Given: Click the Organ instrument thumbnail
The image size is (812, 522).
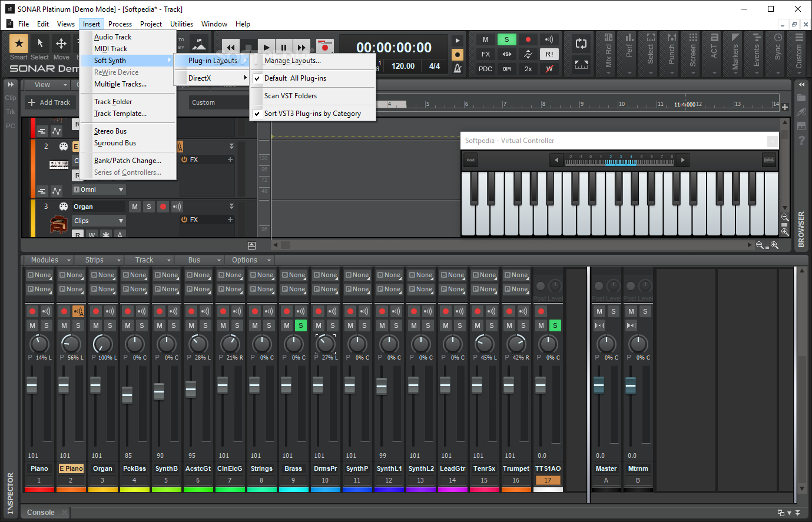Looking at the screenshot, I should pyautogui.click(x=59, y=225).
